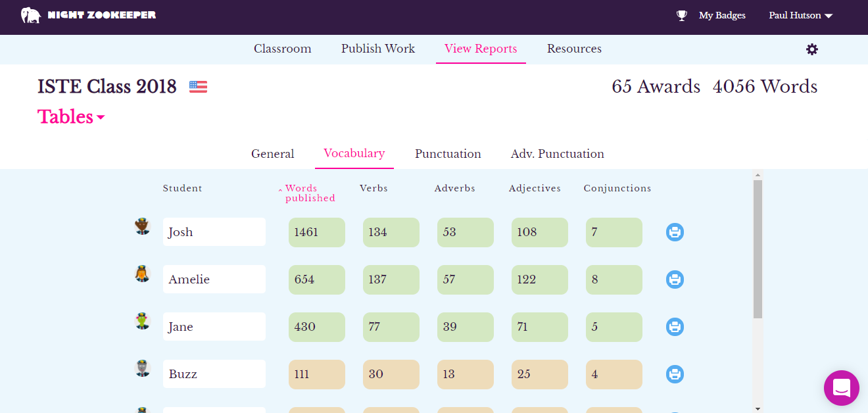This screenshot has width=868, height=413.
Task: Click Amelie's avatar icon
Action: click(x=143, y=274)
